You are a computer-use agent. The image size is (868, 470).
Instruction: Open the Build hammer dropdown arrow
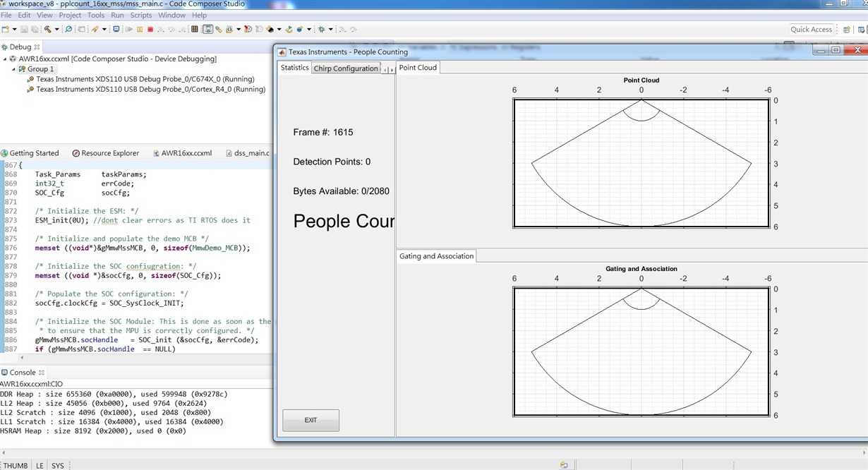(x=56, y=29)
